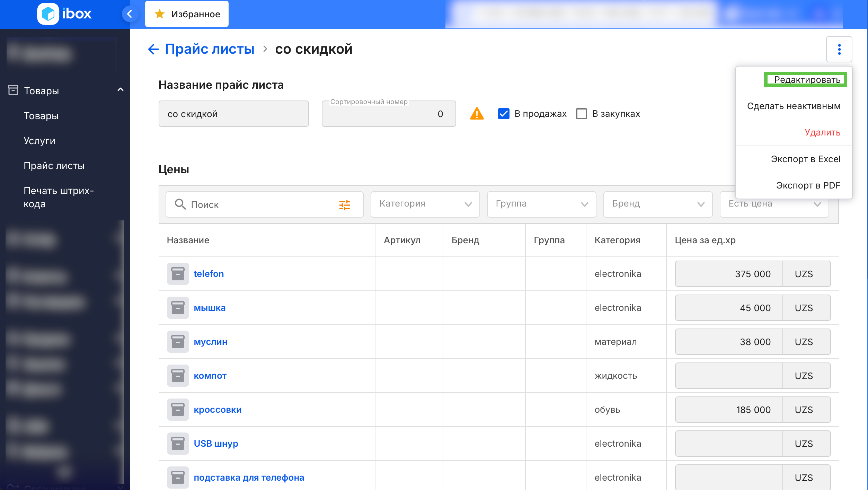Click the product icon next to telefon
Screen dimensions: 868x490
click(178, 274)
